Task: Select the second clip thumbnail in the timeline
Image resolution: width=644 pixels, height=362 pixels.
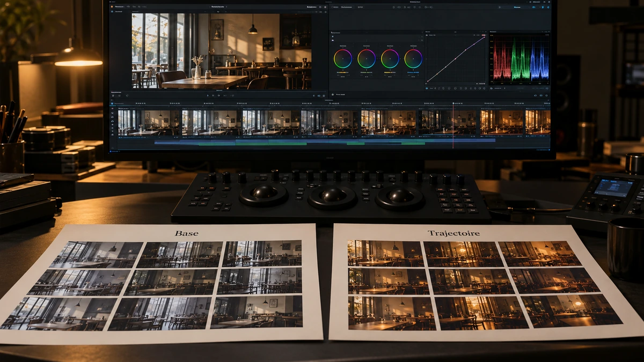Action: [x=210, y=123]
